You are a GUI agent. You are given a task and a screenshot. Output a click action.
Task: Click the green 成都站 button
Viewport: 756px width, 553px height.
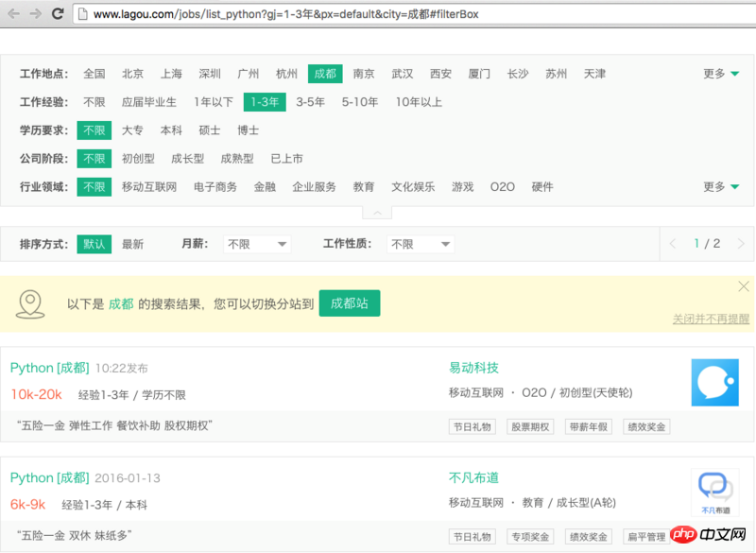point(350,303)
